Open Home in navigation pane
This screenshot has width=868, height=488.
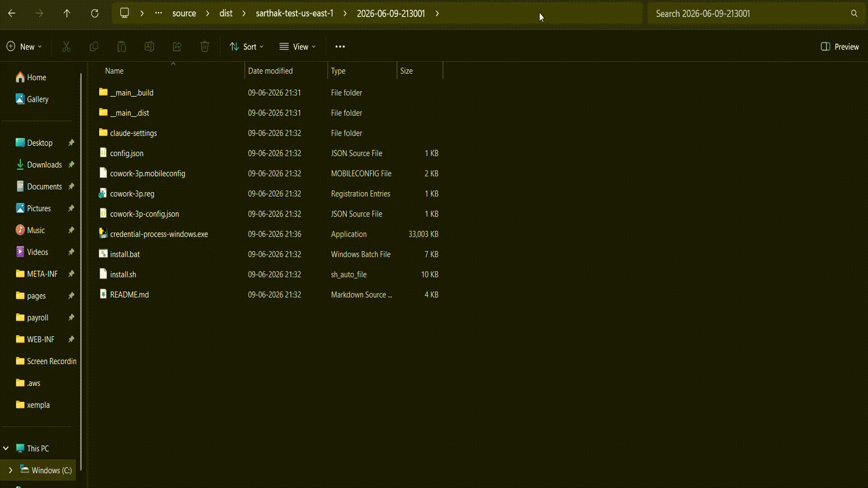tap(36, 77)
